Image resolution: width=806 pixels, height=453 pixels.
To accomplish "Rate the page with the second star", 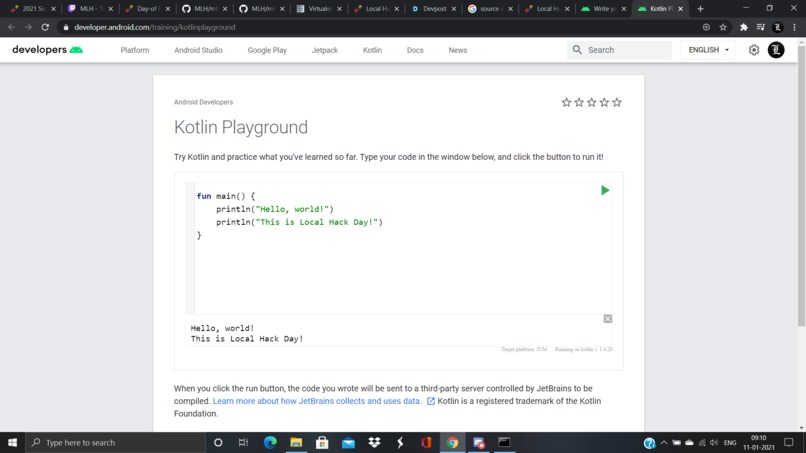I will click(x=579, y=102).
